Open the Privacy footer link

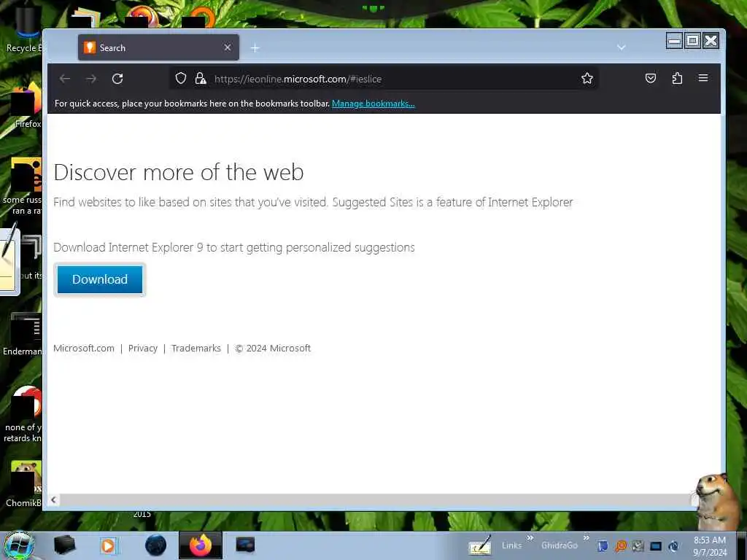pyautogui.click(x=142, y=348)
